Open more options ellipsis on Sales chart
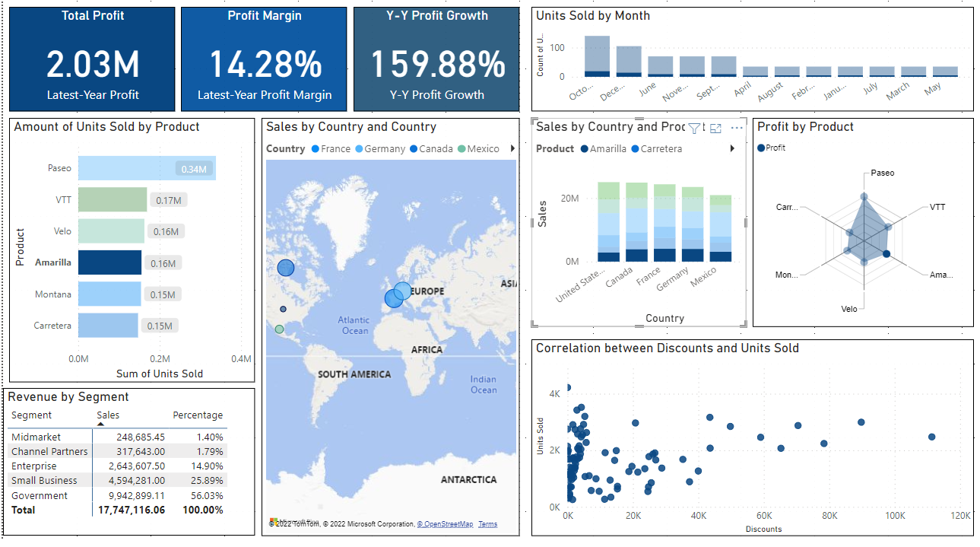Screen dimensions: 980x547 tap(736, 129)
